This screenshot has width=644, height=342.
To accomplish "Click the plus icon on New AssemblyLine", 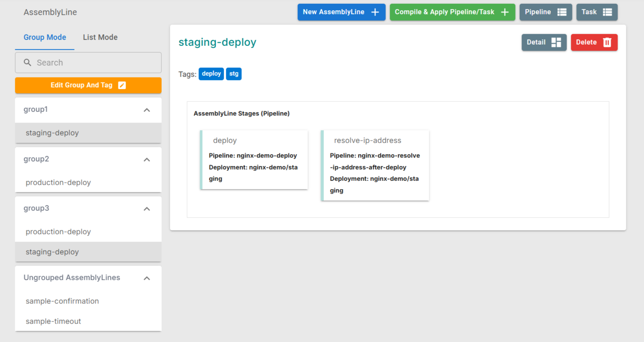I will 375,12.
